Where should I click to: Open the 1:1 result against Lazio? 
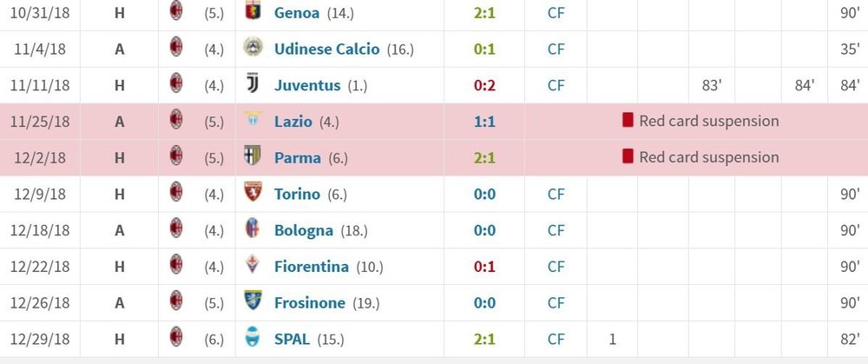(x=484, y=122)
